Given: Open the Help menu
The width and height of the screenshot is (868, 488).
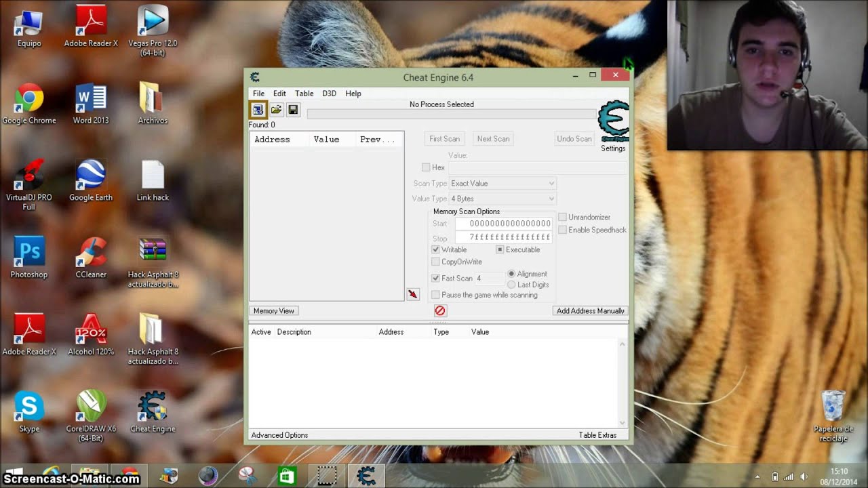Looking at the screenshot, I should tap(353, 94).
